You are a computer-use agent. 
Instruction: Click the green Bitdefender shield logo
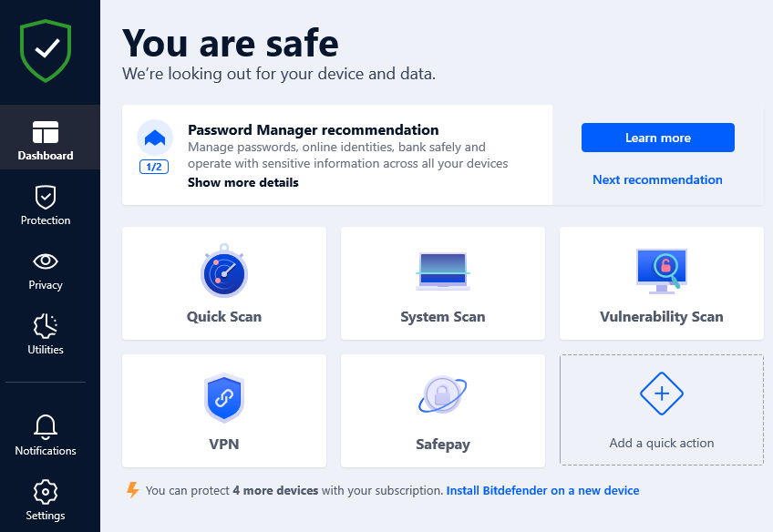pyautogui.click(x=46, y=50)
